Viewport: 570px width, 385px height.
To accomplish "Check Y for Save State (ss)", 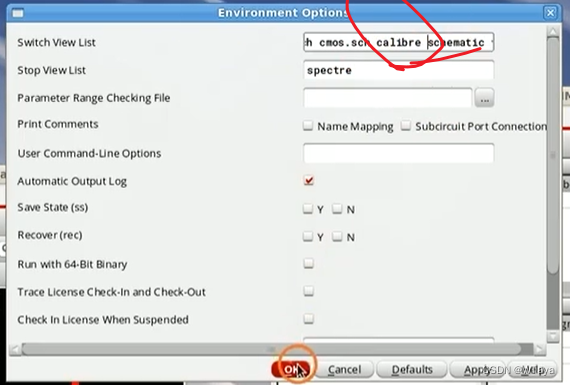I will click(308, 209).
